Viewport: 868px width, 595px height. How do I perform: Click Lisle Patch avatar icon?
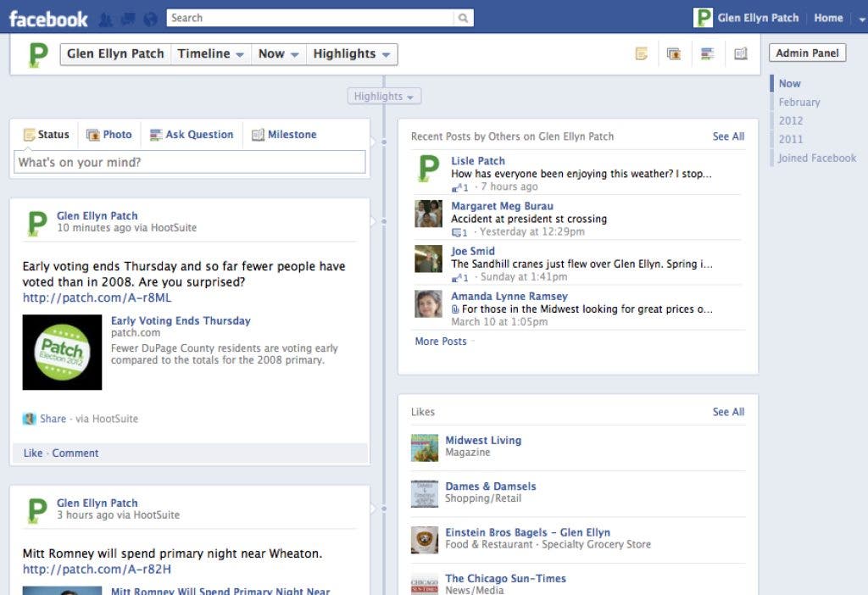pos(428,169)
